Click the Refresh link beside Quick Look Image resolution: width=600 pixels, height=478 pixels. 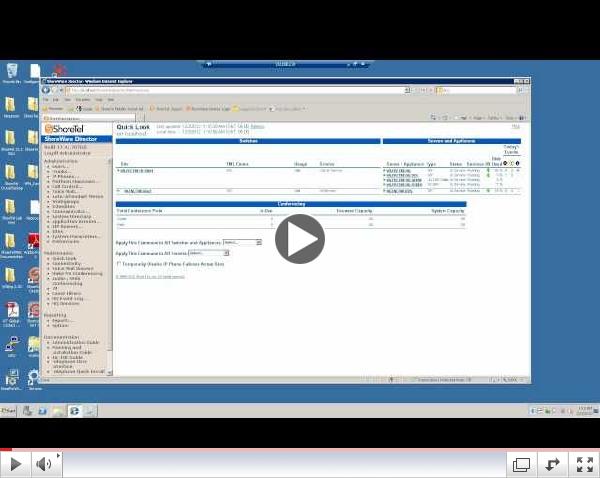coord(258,126)
